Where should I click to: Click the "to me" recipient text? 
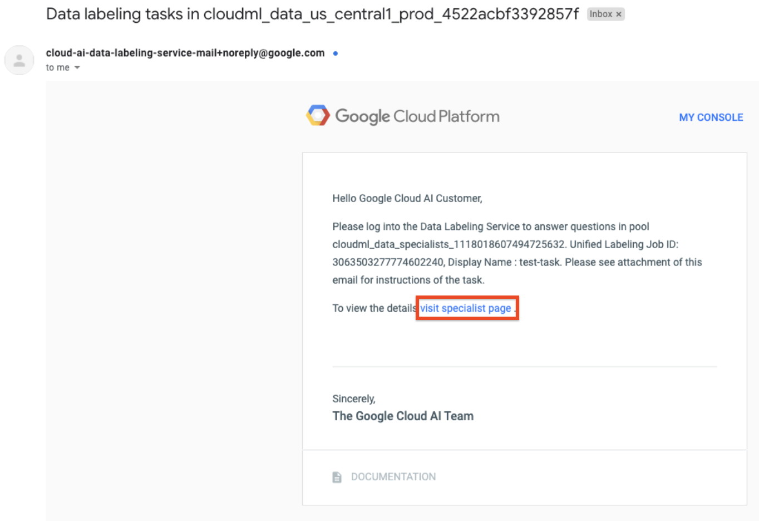[x=57, y=67]
